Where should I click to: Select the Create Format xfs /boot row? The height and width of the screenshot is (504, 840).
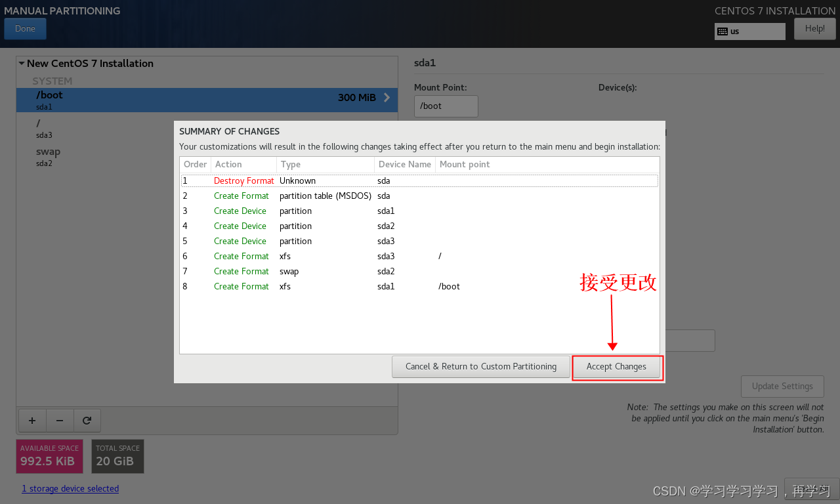click(x=419, y=287)
